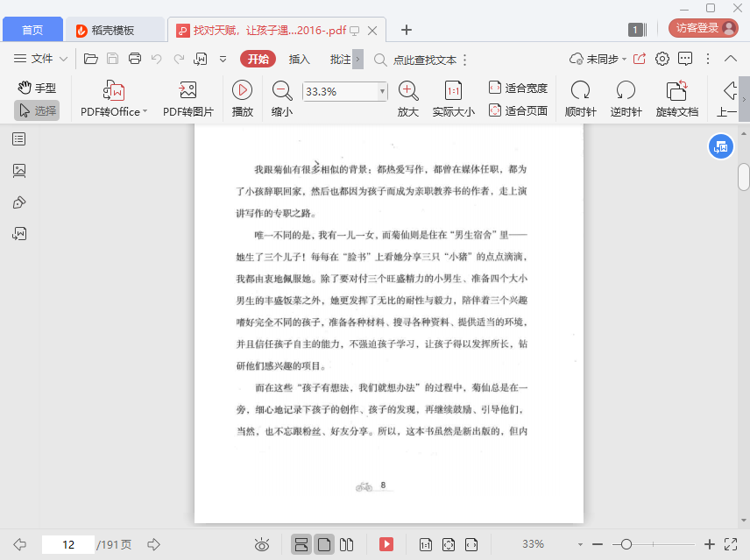Click PDF转图片 tool
This screenshot has width=750, height=560.
coord(188,98)
